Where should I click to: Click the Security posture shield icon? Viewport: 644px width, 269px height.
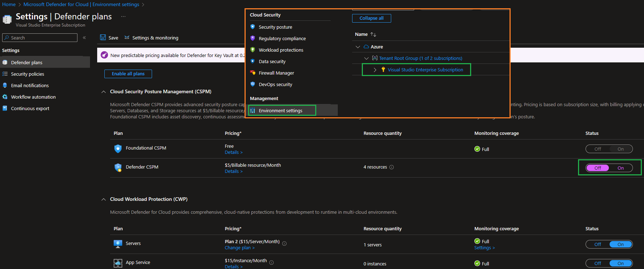click(253, 27)
